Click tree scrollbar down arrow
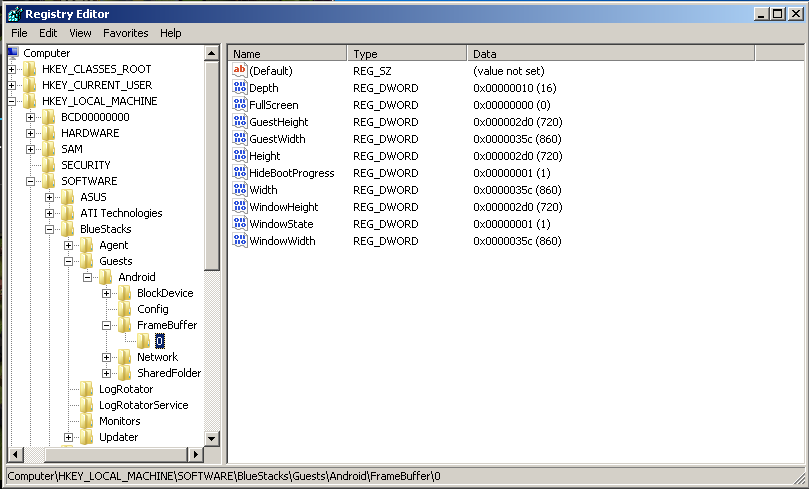 [212, 438]
